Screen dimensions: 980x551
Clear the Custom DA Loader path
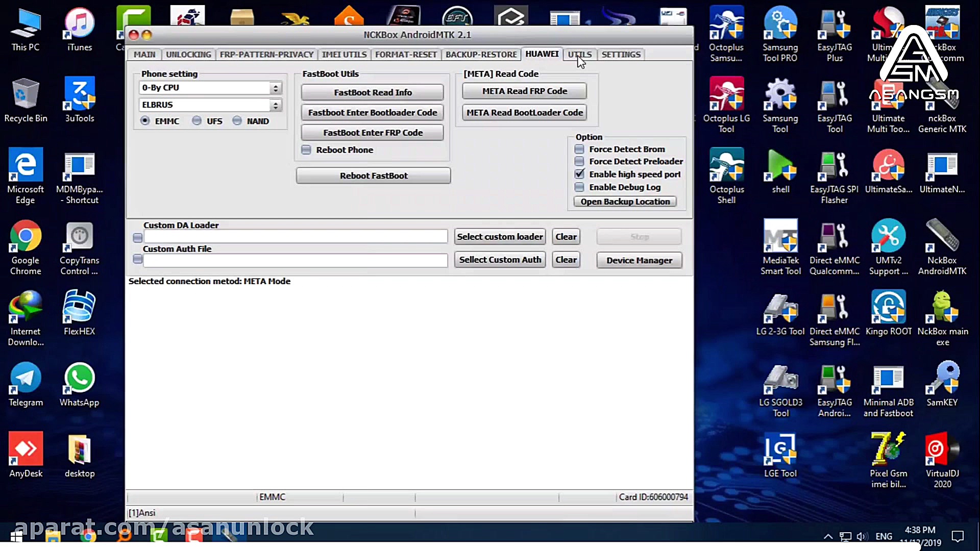[566, 237]
